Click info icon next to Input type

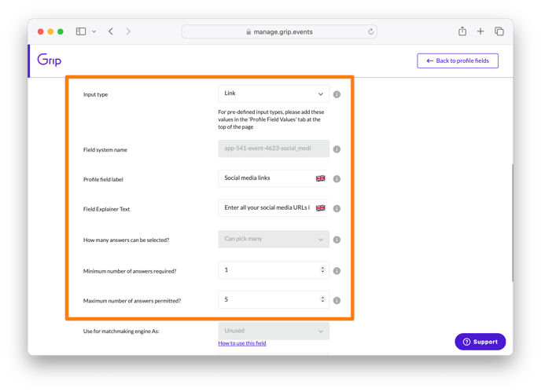[x=337, y=94]
